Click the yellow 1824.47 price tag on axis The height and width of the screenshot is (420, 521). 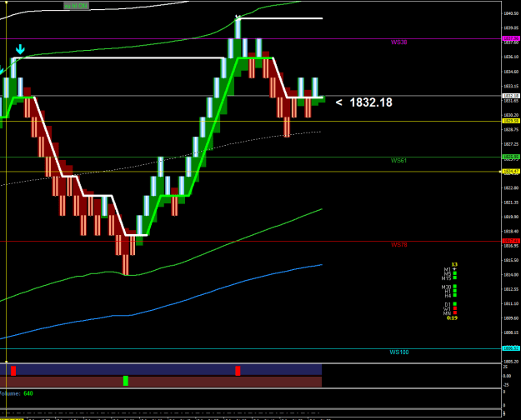coord(511,172)
